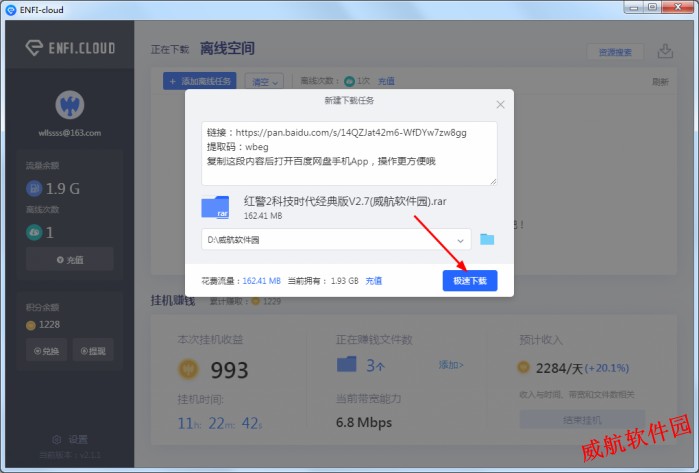This screenshot has width=699, height=473.
Task: Switch to the 正在下载 tab
Action: 170,49
